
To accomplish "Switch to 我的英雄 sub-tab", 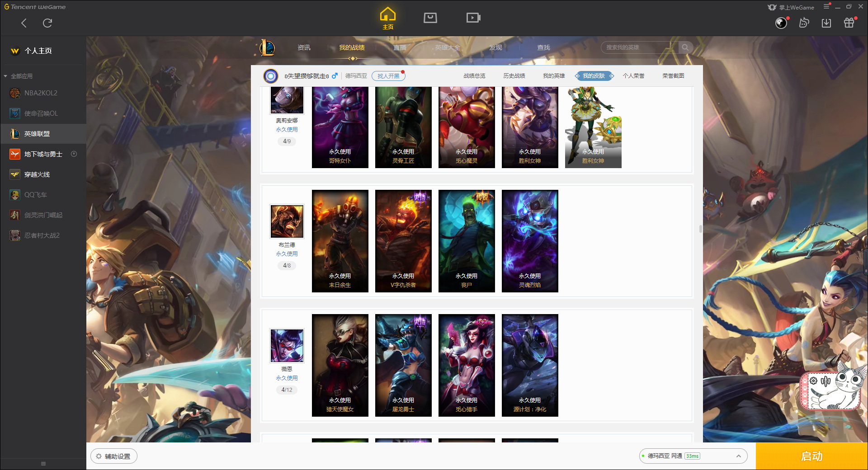I will point(554,76).
